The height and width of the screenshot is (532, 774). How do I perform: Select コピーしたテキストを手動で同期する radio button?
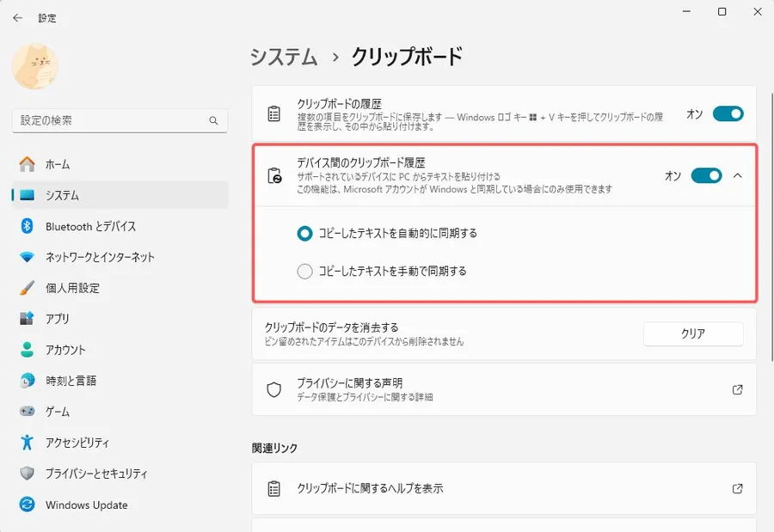(304, 272)
